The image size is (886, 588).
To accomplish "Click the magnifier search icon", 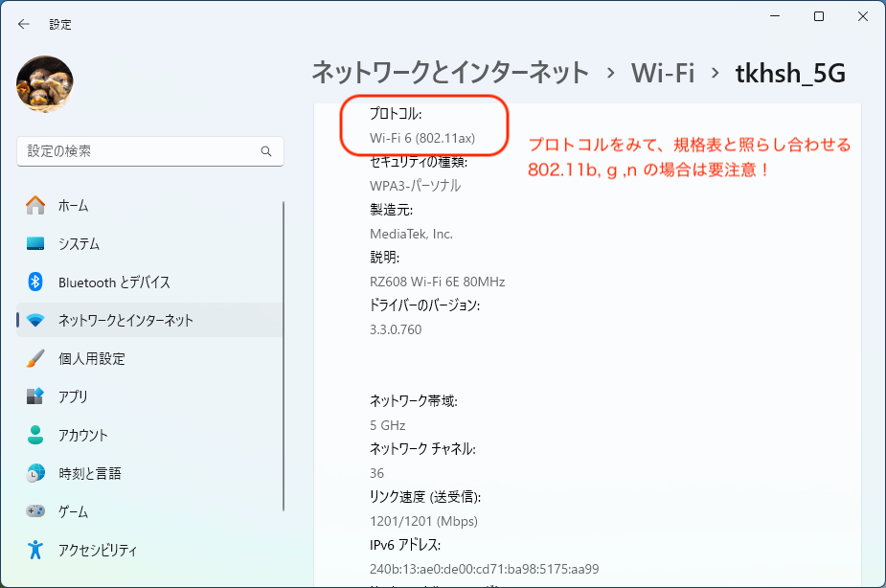I will click(266, 151).
